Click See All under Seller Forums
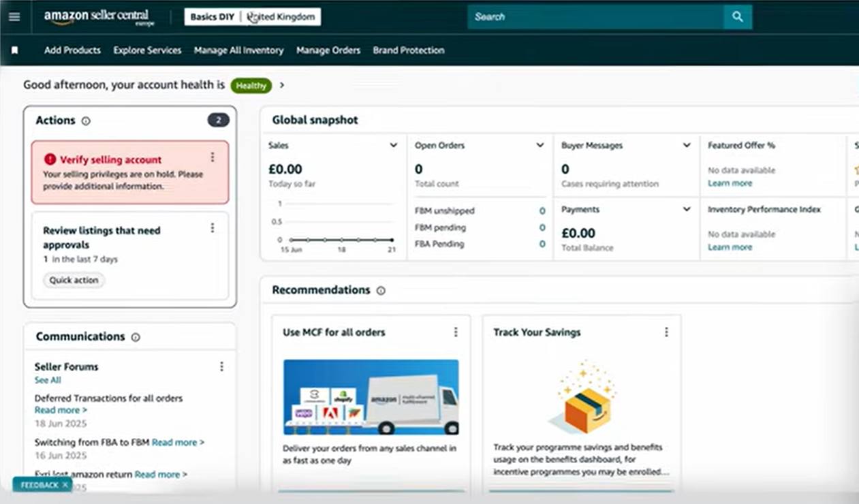Image resolution: width=859 pixels, height=504 pixels. [x=48, y=380]
